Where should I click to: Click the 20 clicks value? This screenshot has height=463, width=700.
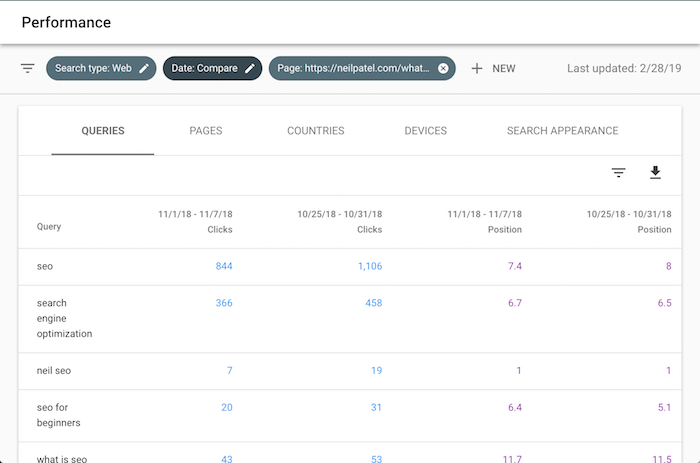click(227, 408)
